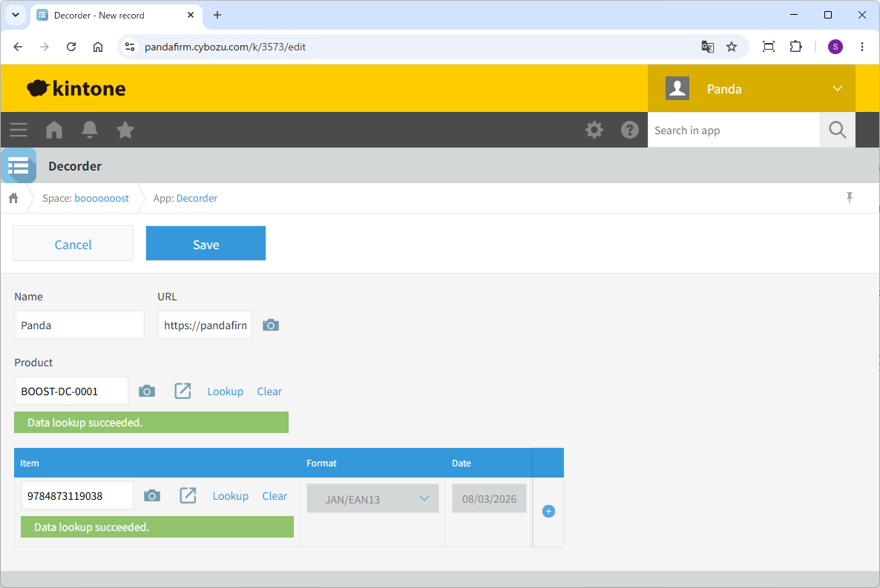This screenshot has width=880, height=588.
Task: Open the Decorder app breadcrumb link
Action: click(197, 198)
